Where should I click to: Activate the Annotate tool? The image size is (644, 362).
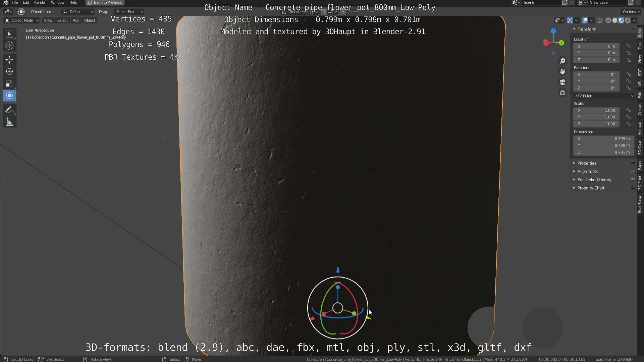pyautogui.click(x=9, y=110)
